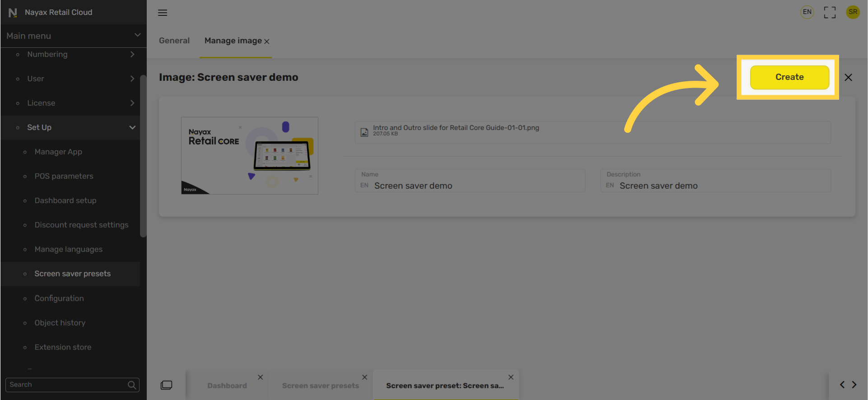Switch to the General tab
The image size is (868, 400).
174,41
